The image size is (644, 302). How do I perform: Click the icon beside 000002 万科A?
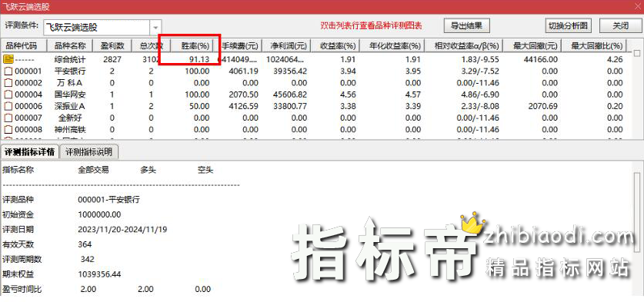(x=8, y=83)
